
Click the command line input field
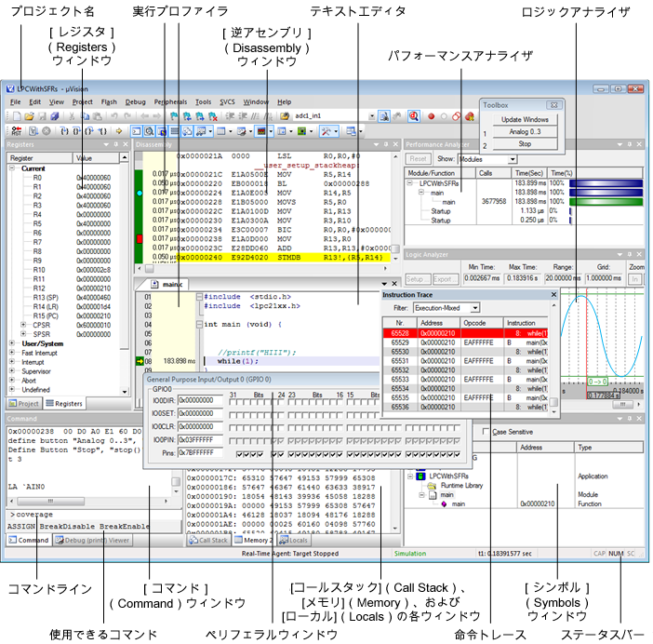tap(94, 515)
